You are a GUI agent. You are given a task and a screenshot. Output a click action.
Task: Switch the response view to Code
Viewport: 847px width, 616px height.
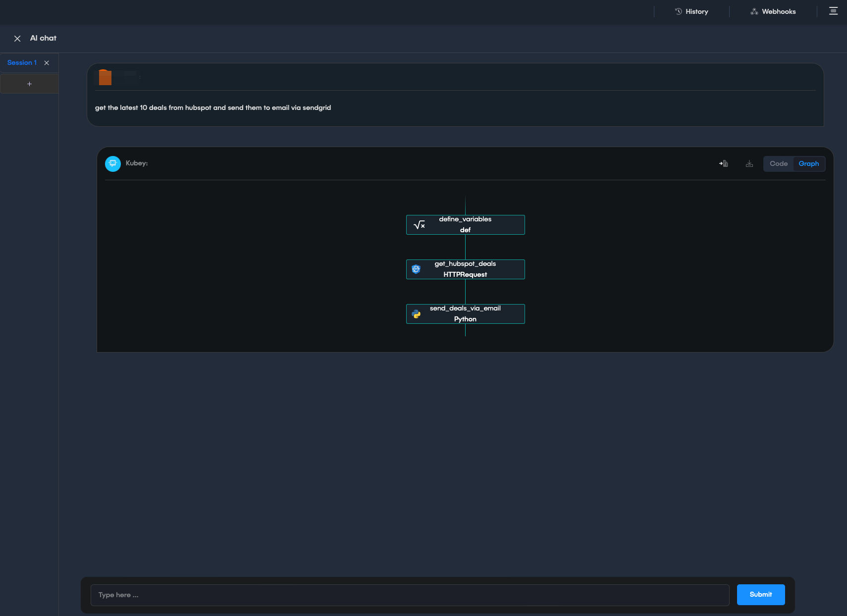tap(778, 163)
